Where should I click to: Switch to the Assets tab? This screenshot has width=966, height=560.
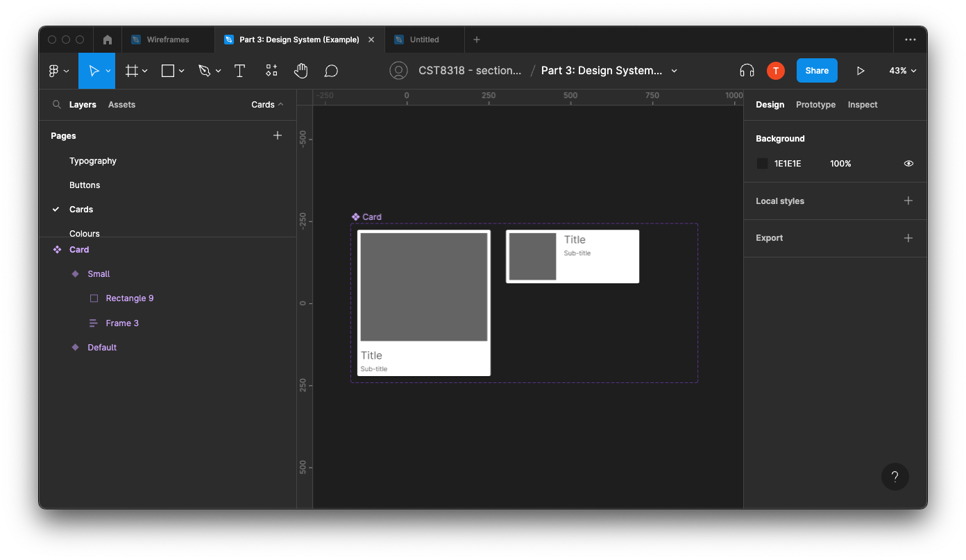pyautogui.click(x=121, y=105)
